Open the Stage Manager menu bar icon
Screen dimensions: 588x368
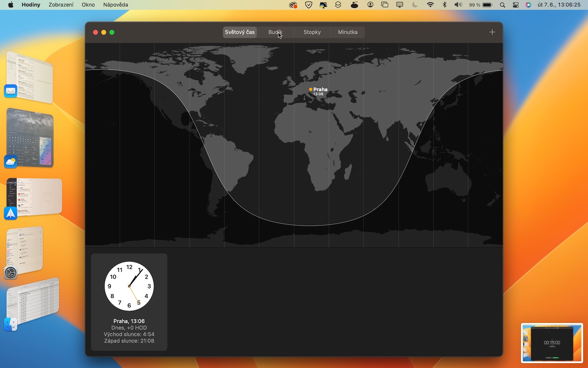pos(385,5)
